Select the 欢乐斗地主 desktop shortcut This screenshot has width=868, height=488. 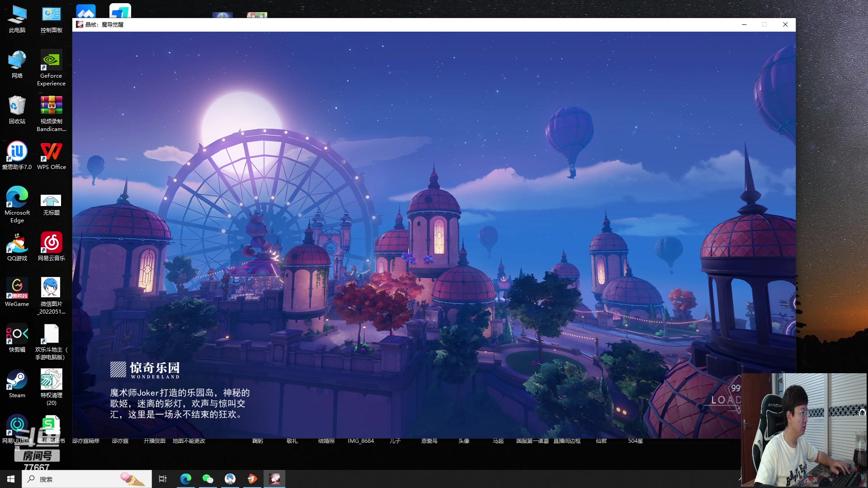pos(52,342)
